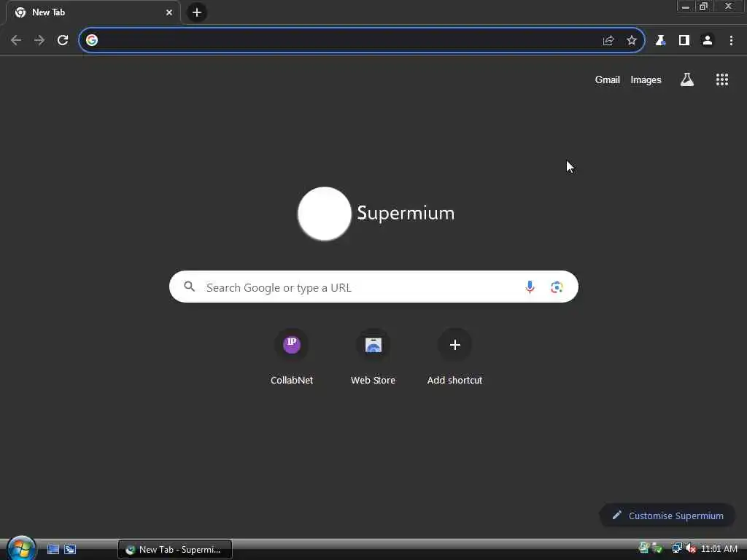The image size is (747, 560).
Task: Restore down the browser window
Action: pos(703,6)
